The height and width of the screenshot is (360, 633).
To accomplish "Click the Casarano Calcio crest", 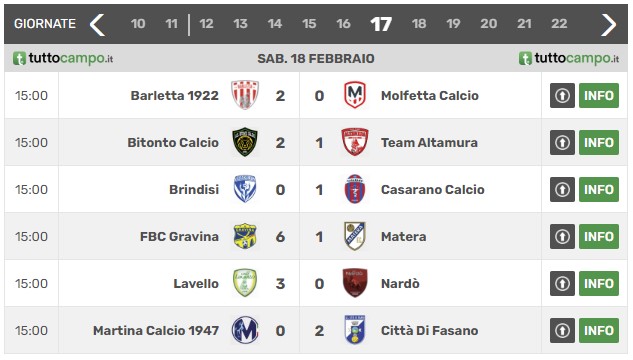I will click(x=355, y=189).
